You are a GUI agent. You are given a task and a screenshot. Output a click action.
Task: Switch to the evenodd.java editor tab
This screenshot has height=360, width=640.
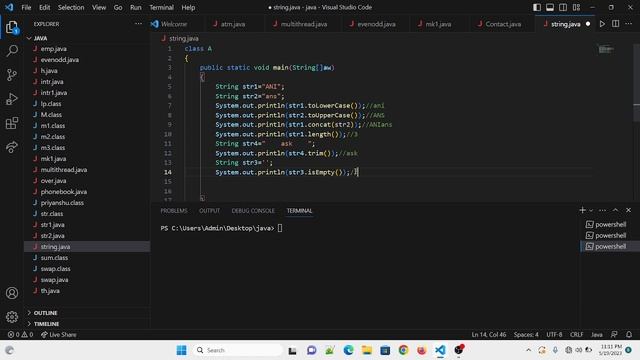(x=376, y=24)
